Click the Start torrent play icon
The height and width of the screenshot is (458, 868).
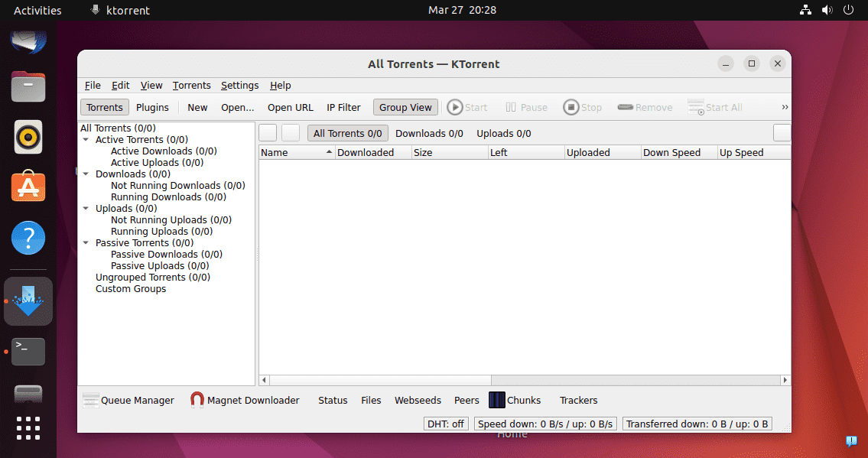click(454, 107)
